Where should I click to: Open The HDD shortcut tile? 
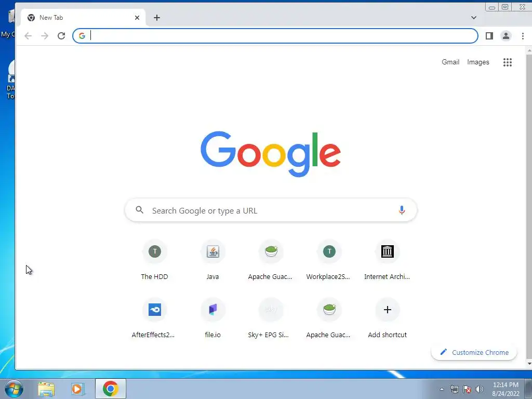pos(154,260)
